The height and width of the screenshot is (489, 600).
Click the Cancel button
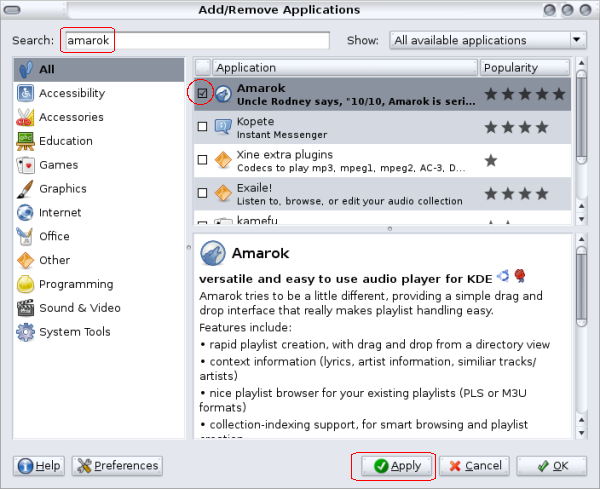(x=474, y=466)
